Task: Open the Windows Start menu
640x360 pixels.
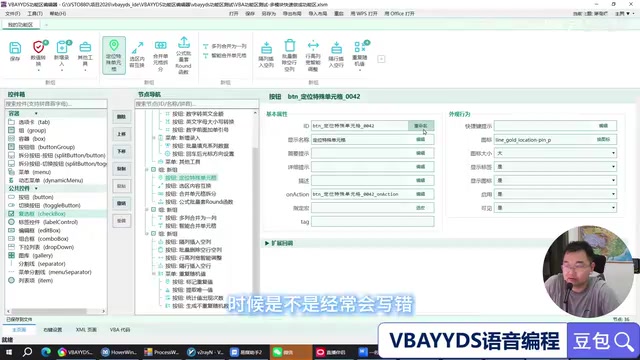Action: click(x=9, y=352)
